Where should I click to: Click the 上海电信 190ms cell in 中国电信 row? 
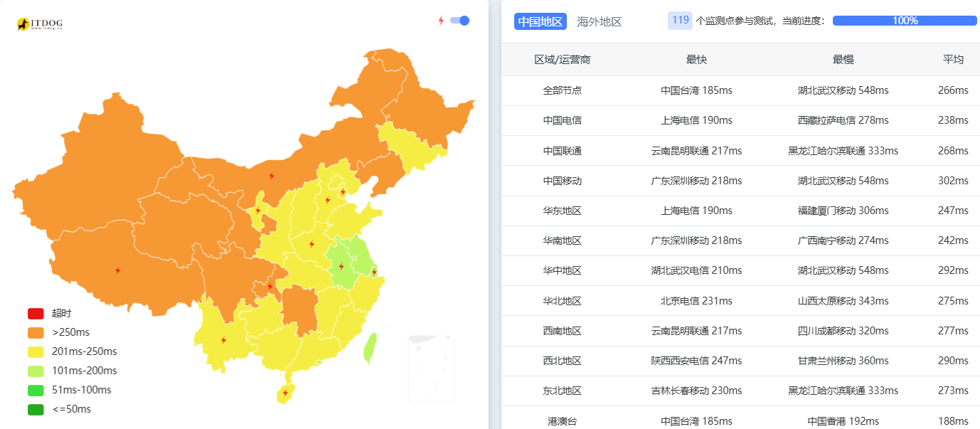pos(697,120)
